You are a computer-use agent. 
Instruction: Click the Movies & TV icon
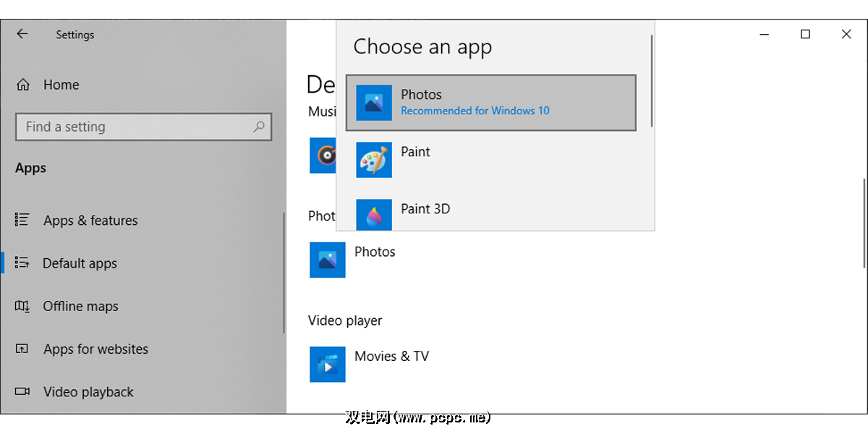pos(328,365)
